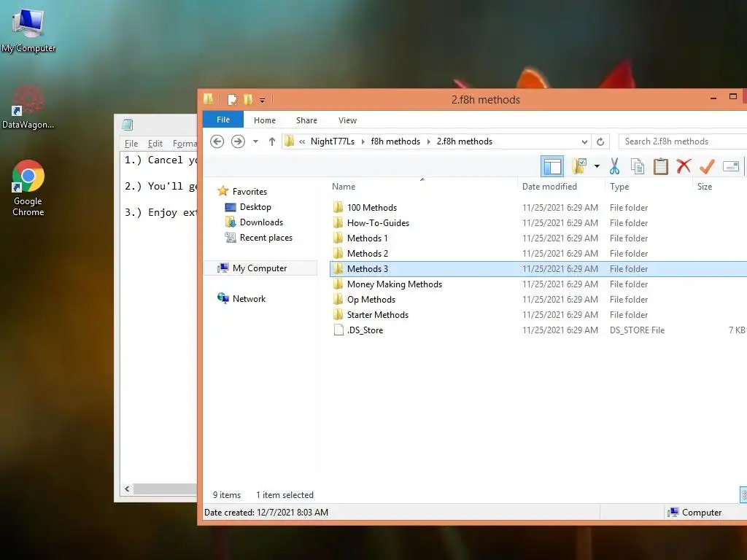Cut selected item with scissors icon

coord(614,166)
